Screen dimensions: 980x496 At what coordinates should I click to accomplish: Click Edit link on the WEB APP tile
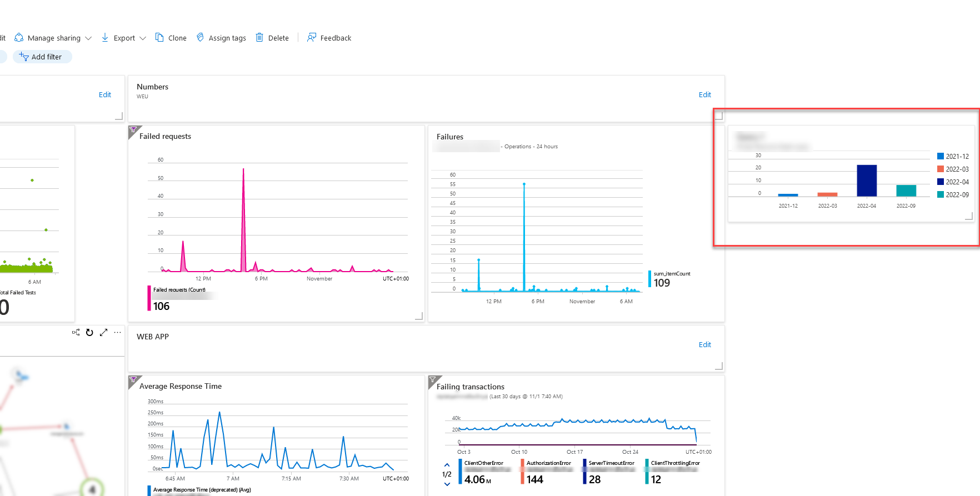click(704, 345)
